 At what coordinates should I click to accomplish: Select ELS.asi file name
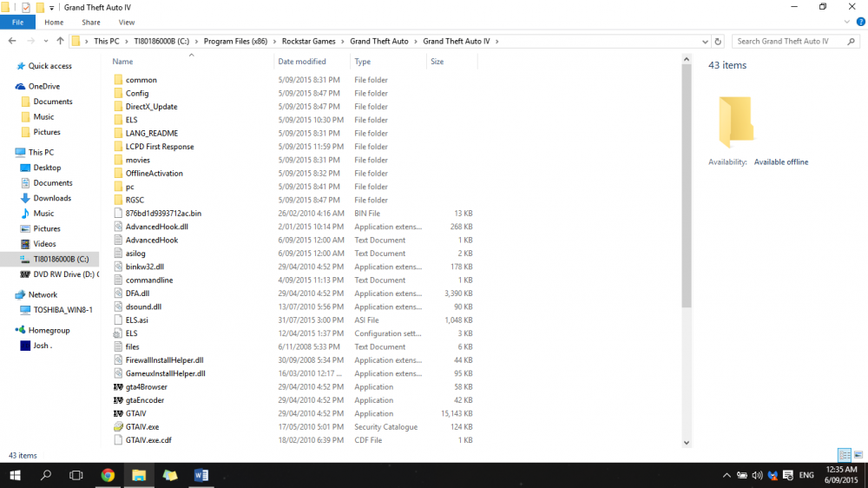(x=137, y=320)
